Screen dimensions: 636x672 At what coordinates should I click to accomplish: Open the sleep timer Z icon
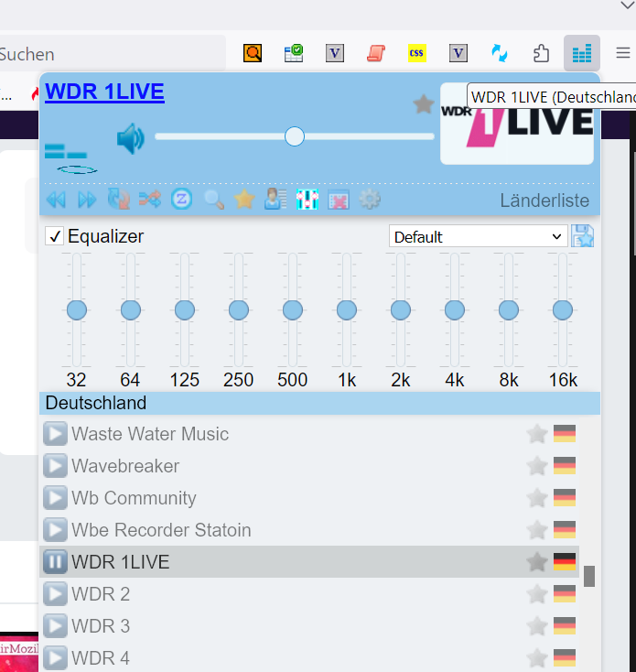tap(181, 200)
